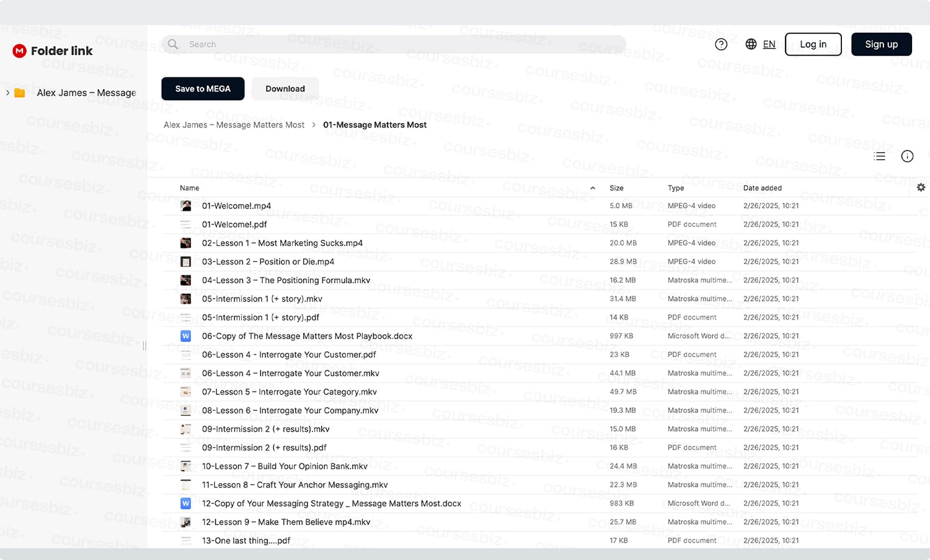930x560 pixels.
Task: Click video thumbnail of 01-Welcome!.mp4
Action: (185, 206)
